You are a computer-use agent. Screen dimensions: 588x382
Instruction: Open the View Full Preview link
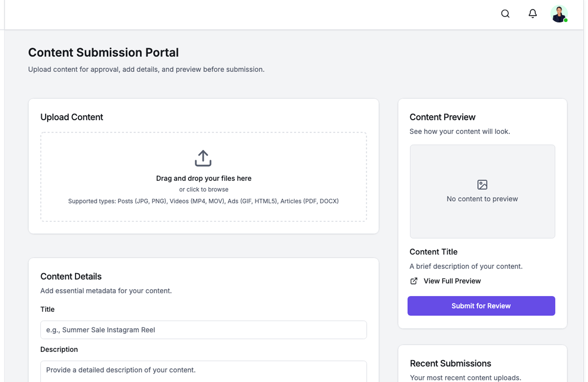(x=452, y=281)
